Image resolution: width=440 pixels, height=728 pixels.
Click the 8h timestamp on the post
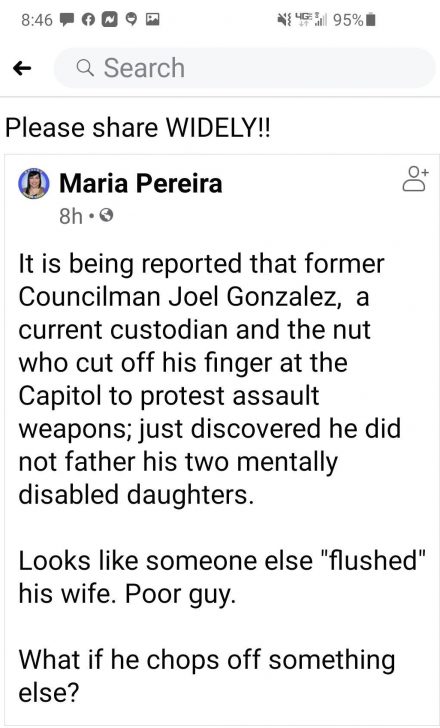[x=71, y=216]
